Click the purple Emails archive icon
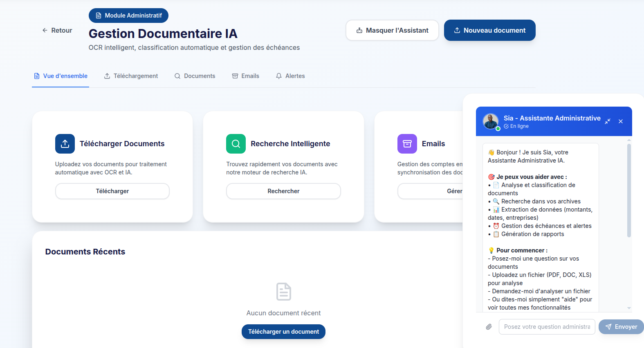644x348 pixels. pos(407,144)
